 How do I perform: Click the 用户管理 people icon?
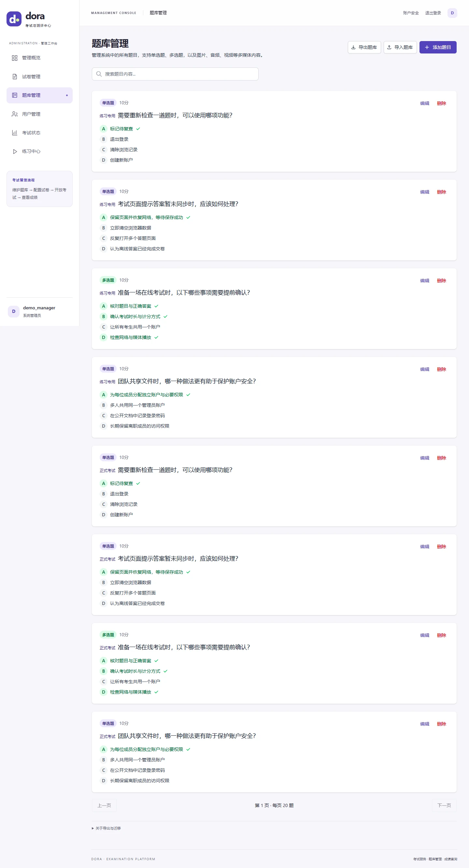click(14, 114)
